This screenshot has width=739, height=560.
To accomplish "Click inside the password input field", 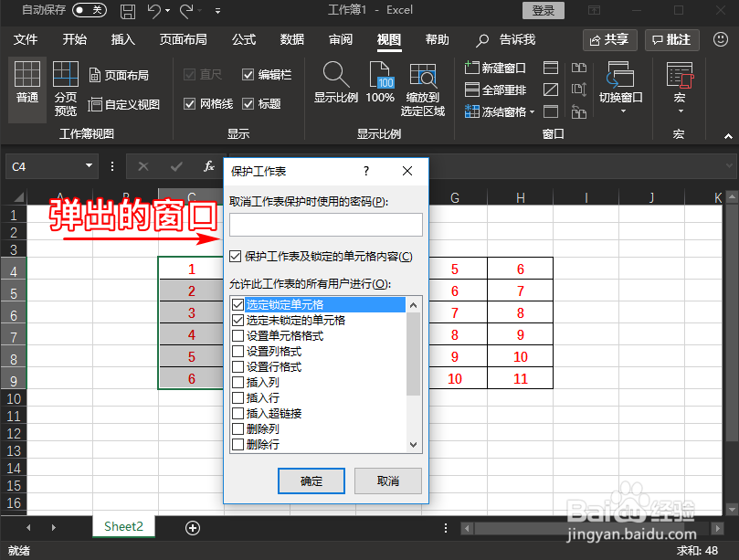I will 325,225.
